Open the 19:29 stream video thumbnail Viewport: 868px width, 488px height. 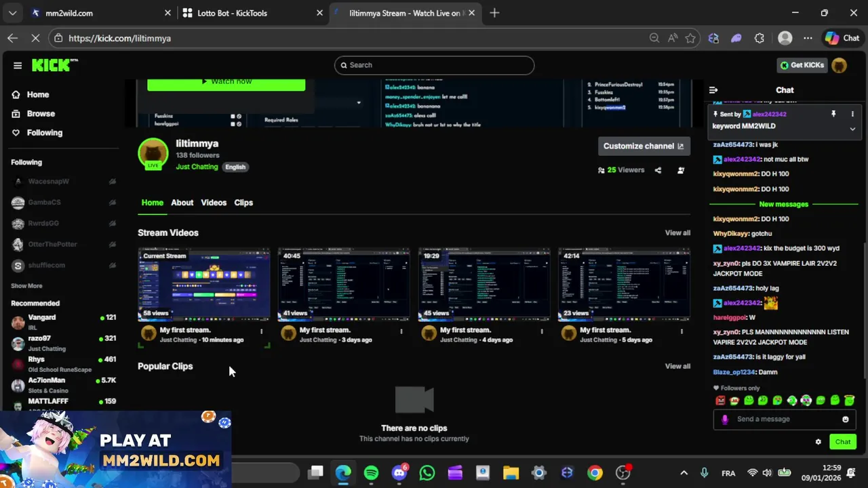(x=484, y=284)
